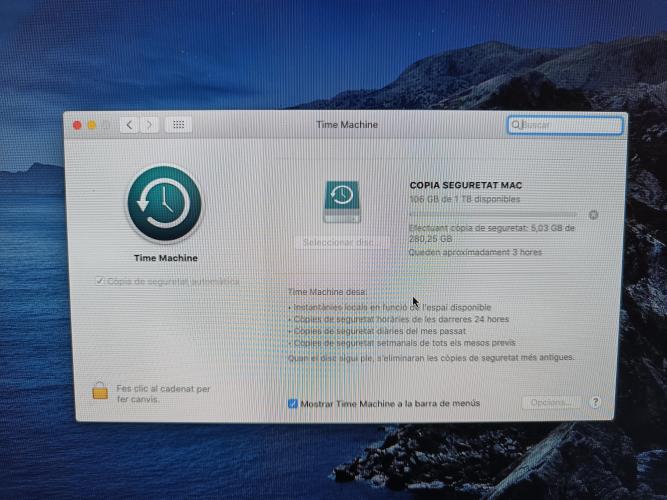Image resolution: width=667 pixels, height=500 pixels.
Task: Click the 'darreres 24 hores' bullet line
Action: (398, 319)
